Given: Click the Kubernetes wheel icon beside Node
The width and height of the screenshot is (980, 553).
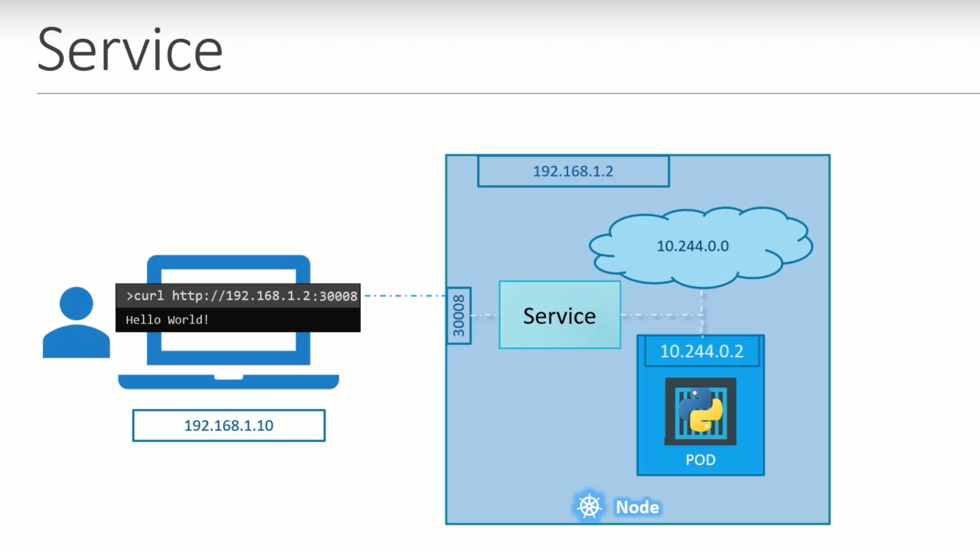Looking at the screenshot, I should coord(588,506).
